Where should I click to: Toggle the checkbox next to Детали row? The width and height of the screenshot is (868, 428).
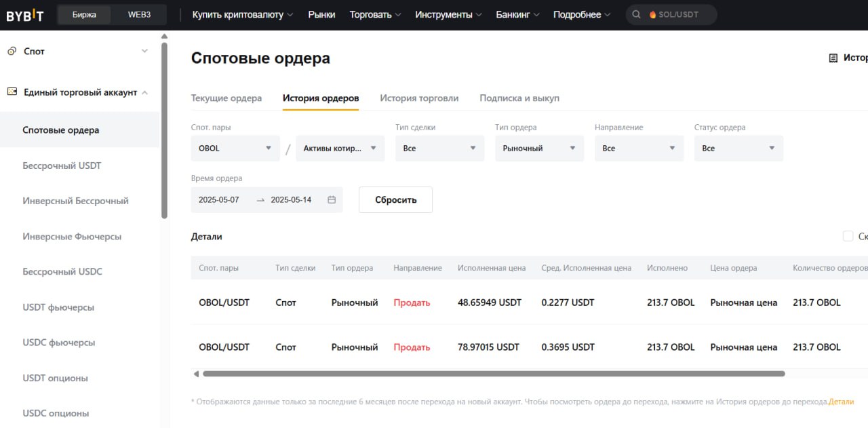848,236
